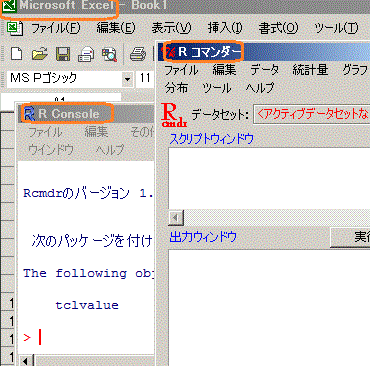The width and height of the screenshot is (370, 366).
Task: Click the script window left scroll arrow
Action: click(176, 218)
